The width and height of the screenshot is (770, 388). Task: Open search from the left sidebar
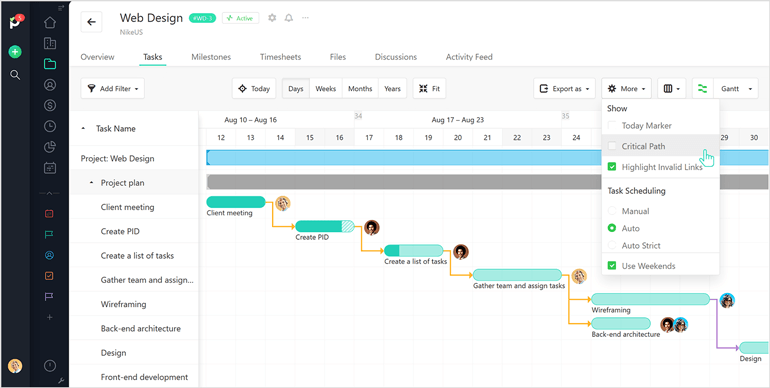(x=15, y=75)
